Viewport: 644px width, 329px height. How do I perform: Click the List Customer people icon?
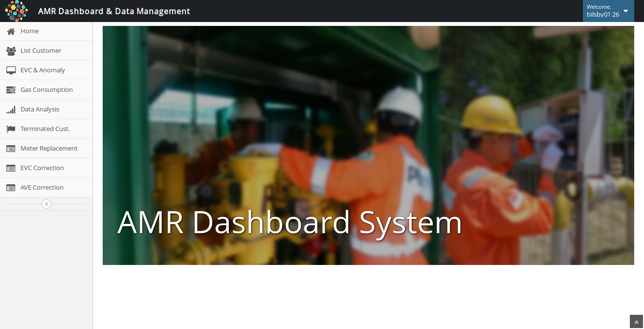[11, 51]
